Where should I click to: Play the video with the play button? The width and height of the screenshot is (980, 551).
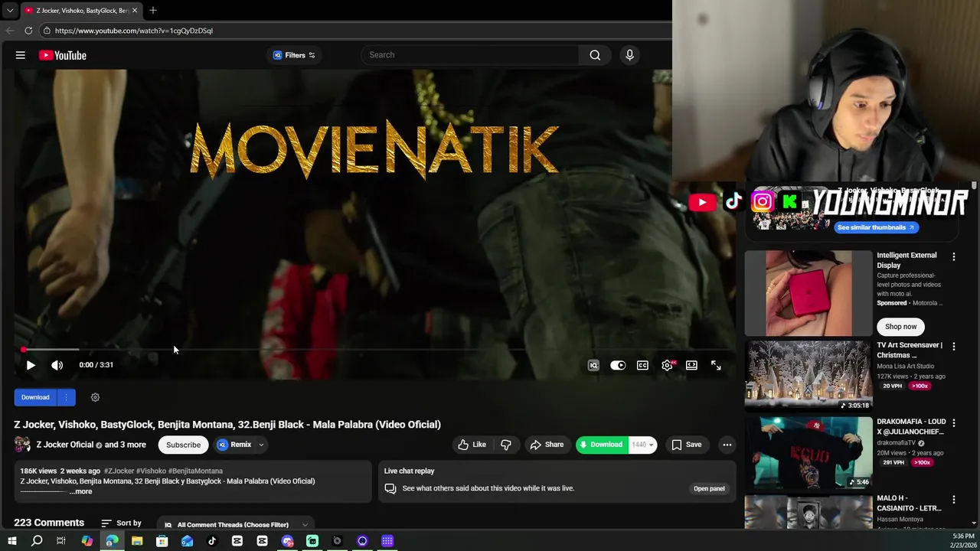pos(31,365)
